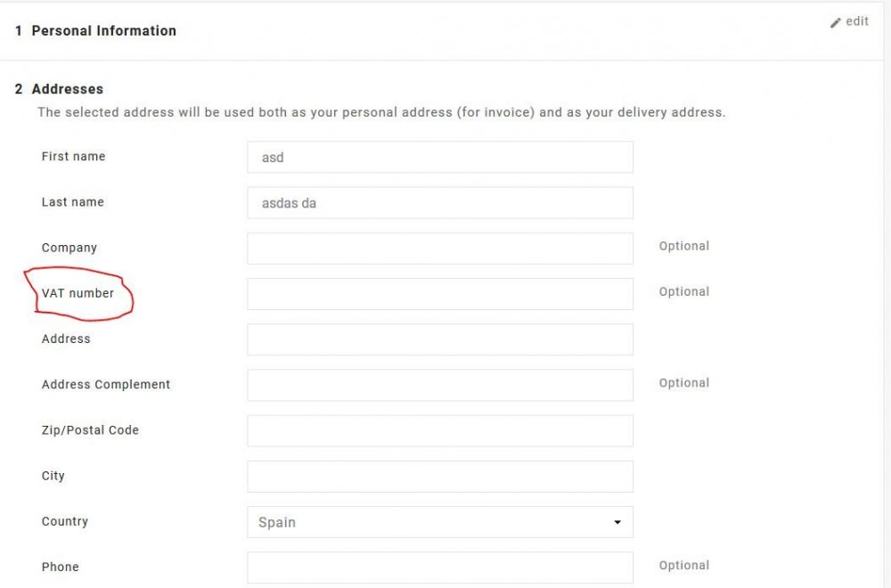Expand the Personal Information step header
Image resolution: width=891 pixels, height=588 pixels.
[103, 30]
